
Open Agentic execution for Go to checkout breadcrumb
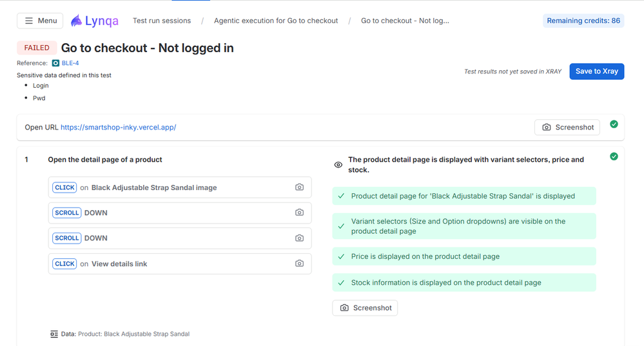(x=276, y=21)
